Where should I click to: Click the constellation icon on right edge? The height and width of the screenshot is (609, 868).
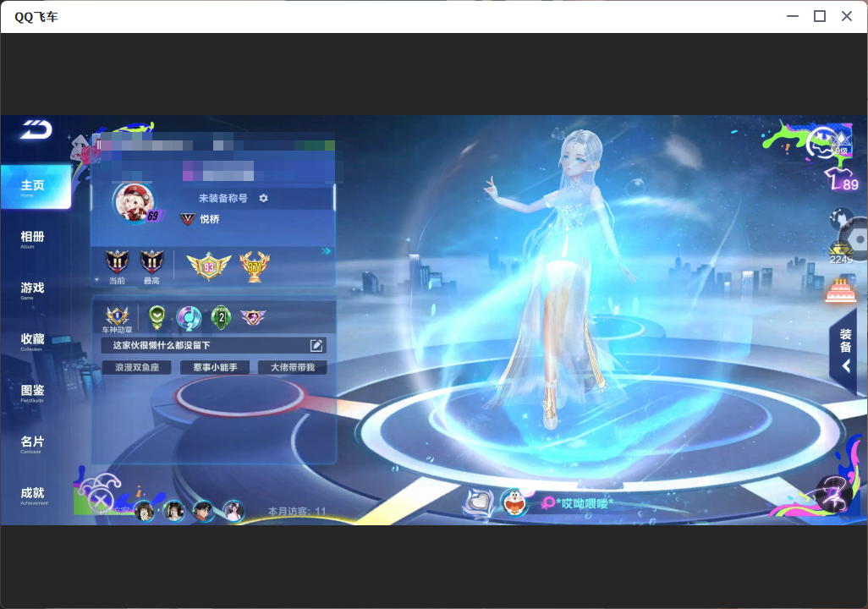coord(839,218)
